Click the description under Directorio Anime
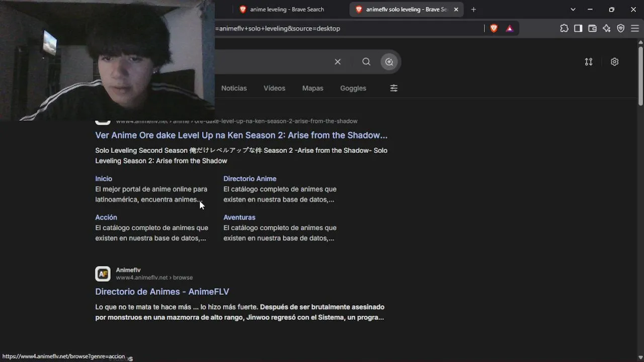 280,194
